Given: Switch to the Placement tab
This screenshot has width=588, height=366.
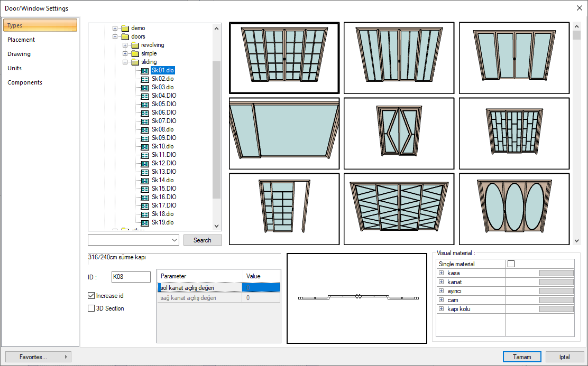Looking at the screenshot, I should pyautogui.click(x=21, y=40).
